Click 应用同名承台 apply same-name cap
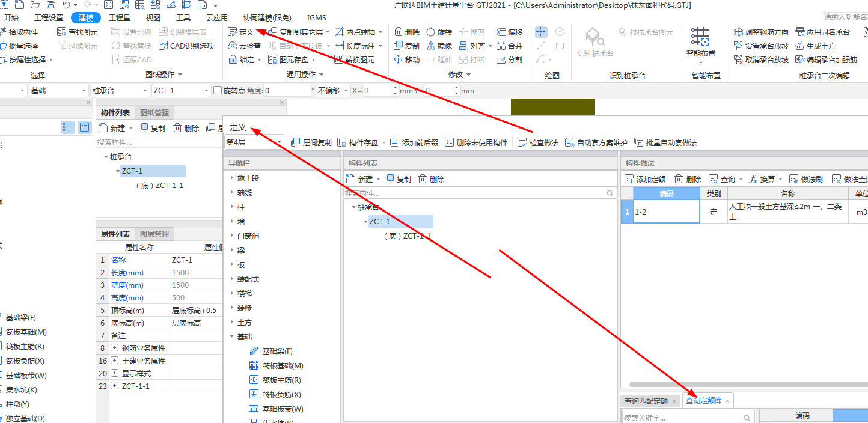Screen dimensions: 868x423 [822, 32]
